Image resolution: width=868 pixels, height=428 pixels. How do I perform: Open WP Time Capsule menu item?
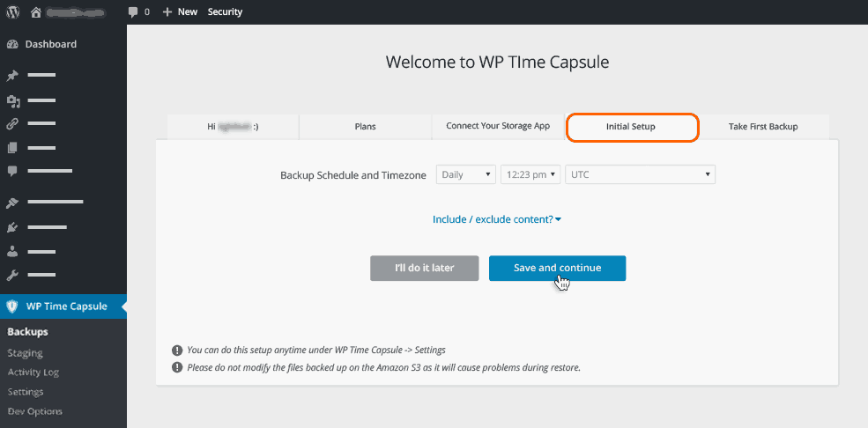(x=63, y=306)
